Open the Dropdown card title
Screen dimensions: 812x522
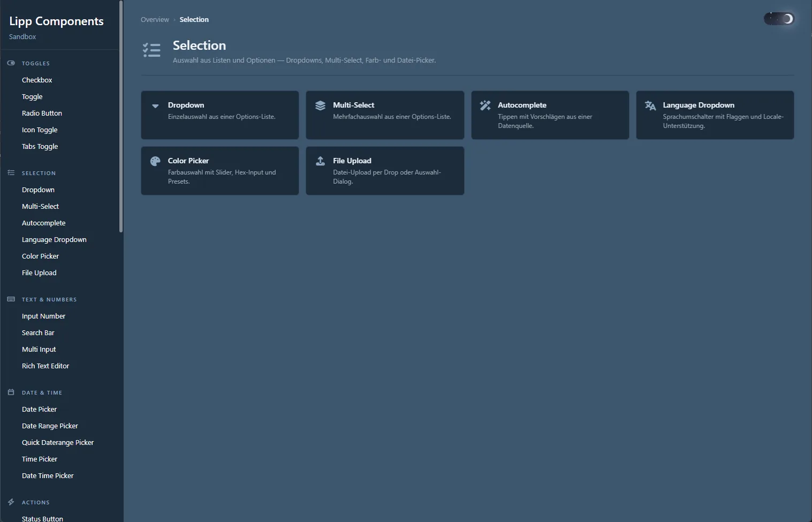(186, 105)
